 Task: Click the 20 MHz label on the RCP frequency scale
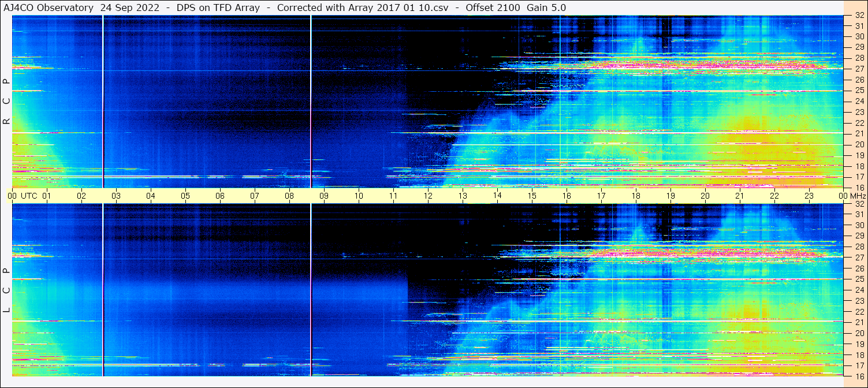pyautogui.click(x=858, y=144)
